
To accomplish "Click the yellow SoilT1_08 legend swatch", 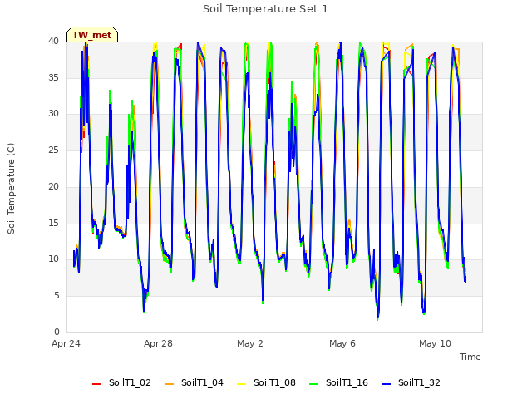I will (x=241, y=384).
